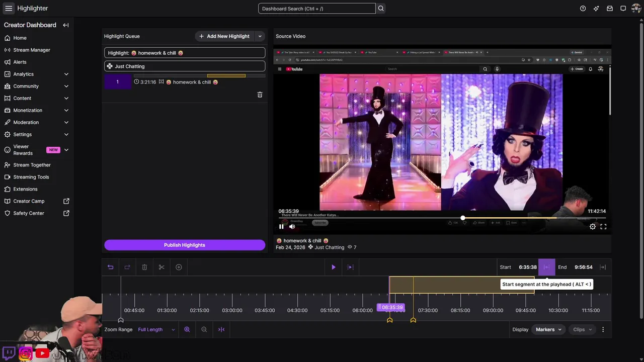Delete selected segment in timeline toolbar
Image resolution: width=644 pixels, height=362 pixels.
tap(144, 267)
